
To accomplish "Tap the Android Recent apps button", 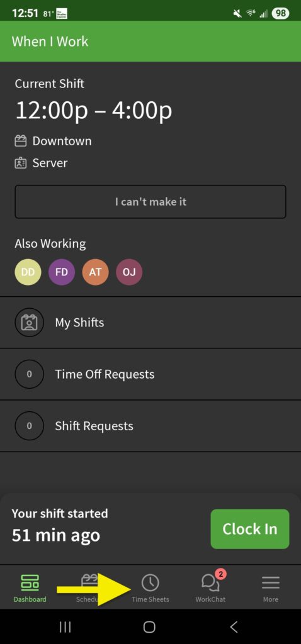I will (65, 627).
